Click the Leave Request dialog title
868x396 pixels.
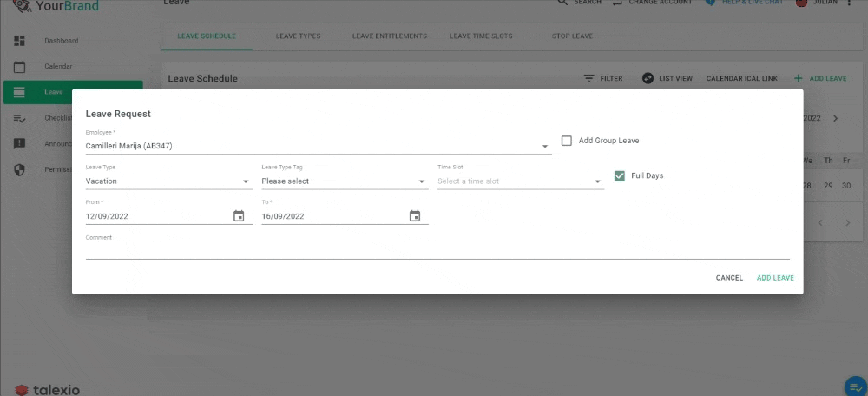click(x=118, y=114)
